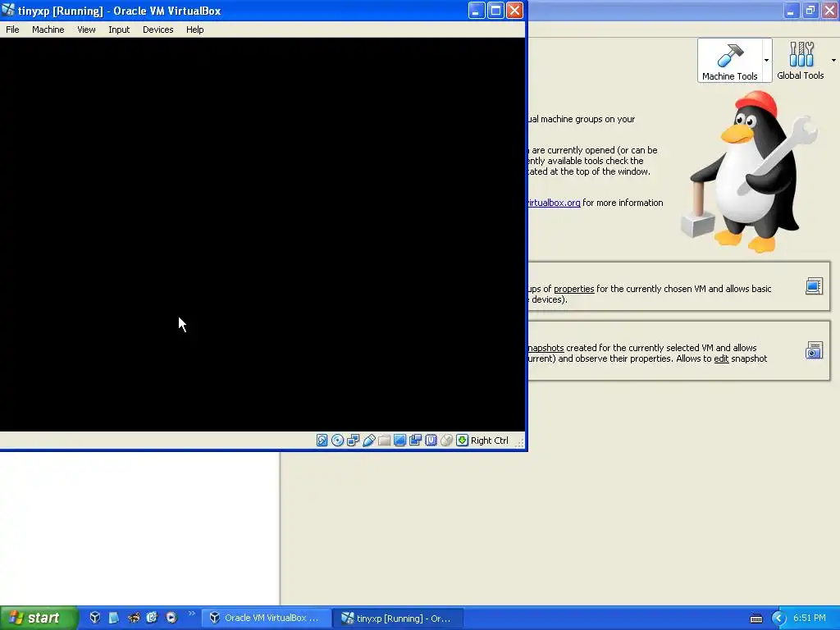Viewport: 840px width, 630px height.
Task: Open the Devices menu
Action: click(x=158, y=30)
